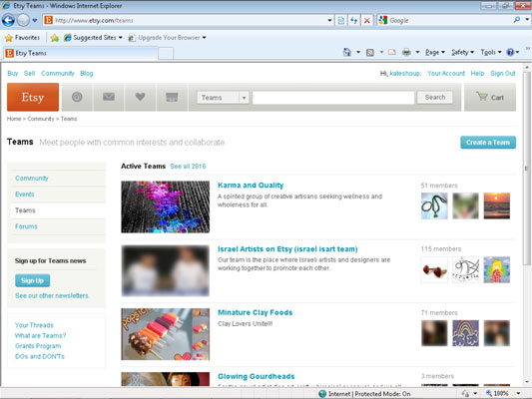The image size is (532, 399).
Task: Click Add to Favorites Bar star icon
Action: click(x=54, y=38)
